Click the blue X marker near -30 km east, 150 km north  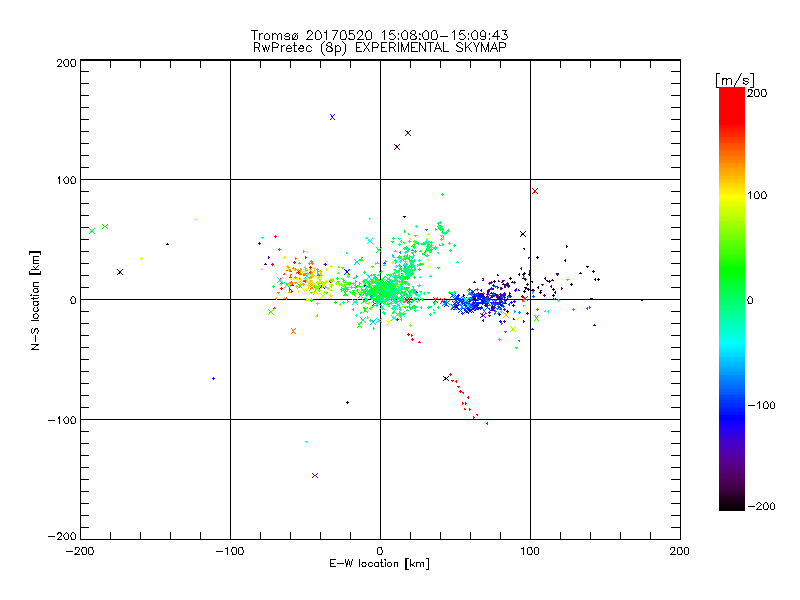332,117
